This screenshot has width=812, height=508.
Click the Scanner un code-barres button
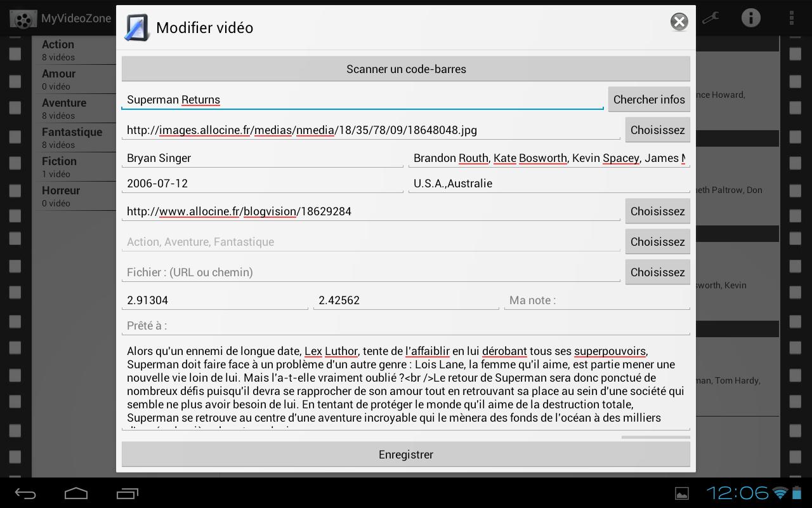click(406, 69)
